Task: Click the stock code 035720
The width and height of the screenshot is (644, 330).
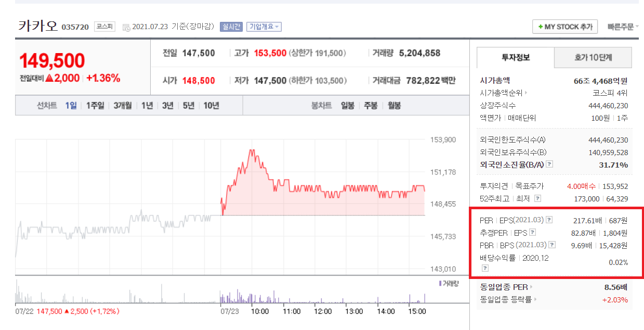Action: [75, 27]
